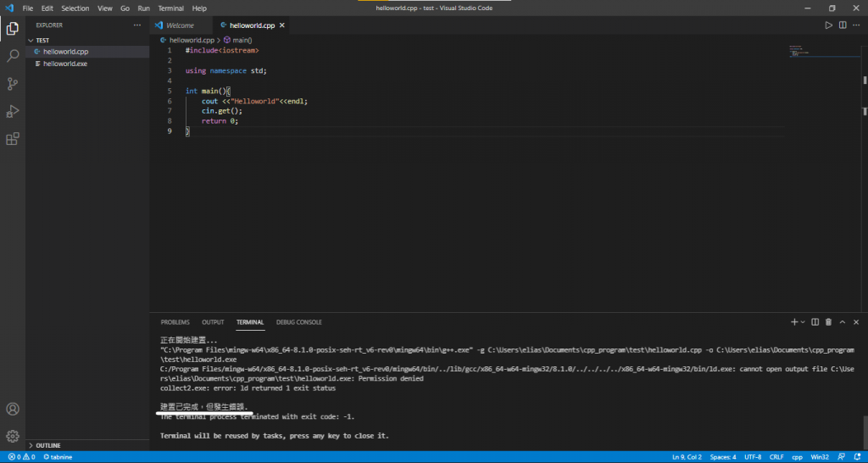The height and width of the screenshot is (463, 868).
Task: Change line endings via CRLF item
Action: click(x=776, y=457)
